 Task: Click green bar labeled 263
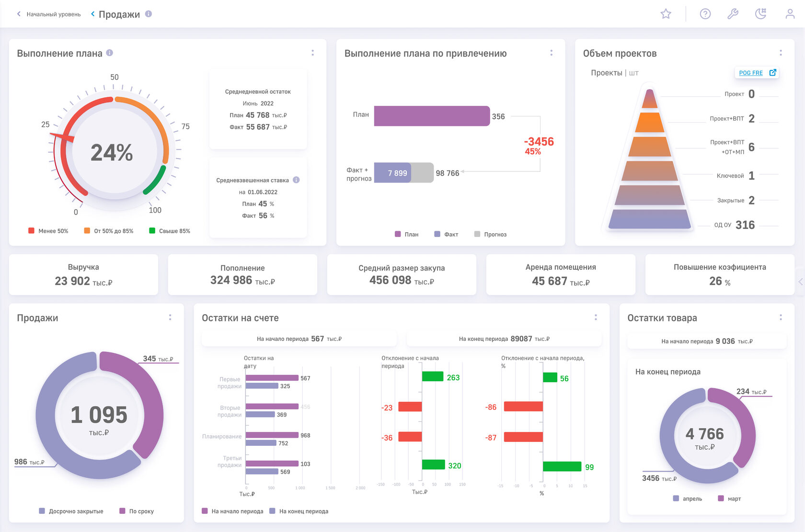[433, 376]
